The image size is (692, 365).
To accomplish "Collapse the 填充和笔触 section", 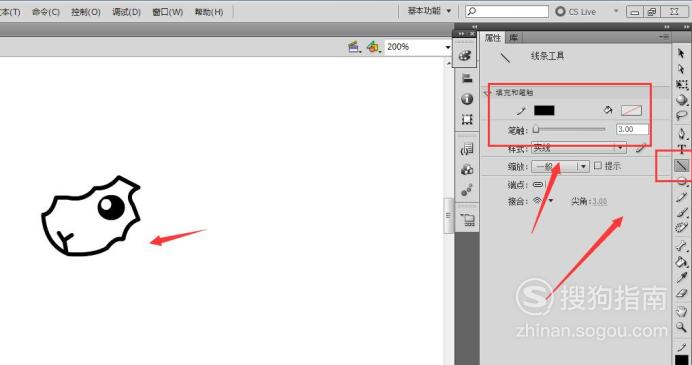I will click(487, 93).
